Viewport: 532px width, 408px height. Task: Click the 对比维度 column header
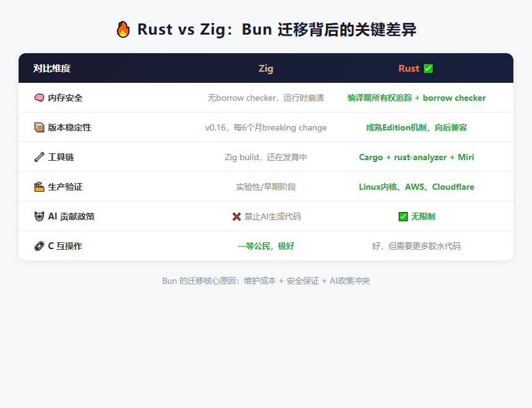coord(52,69)
